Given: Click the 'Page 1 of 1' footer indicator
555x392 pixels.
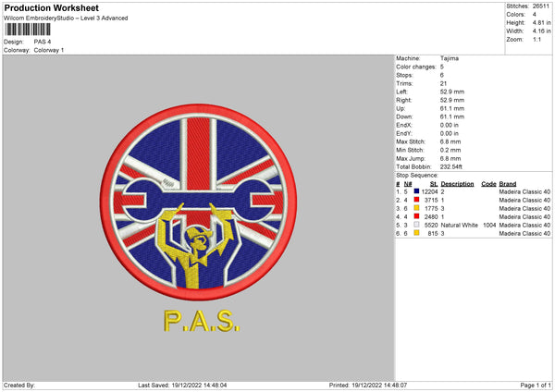Looking at the screenshot, I should point(536,386).
